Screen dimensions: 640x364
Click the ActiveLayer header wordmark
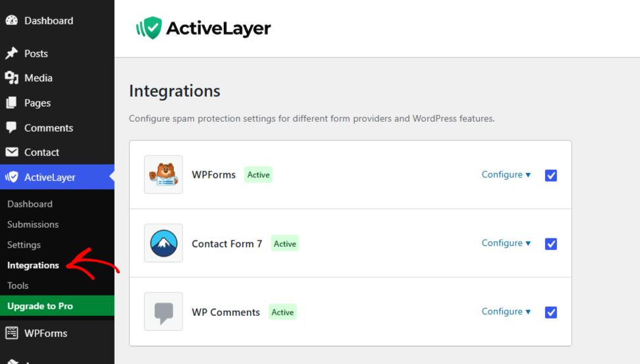point(219,28)
